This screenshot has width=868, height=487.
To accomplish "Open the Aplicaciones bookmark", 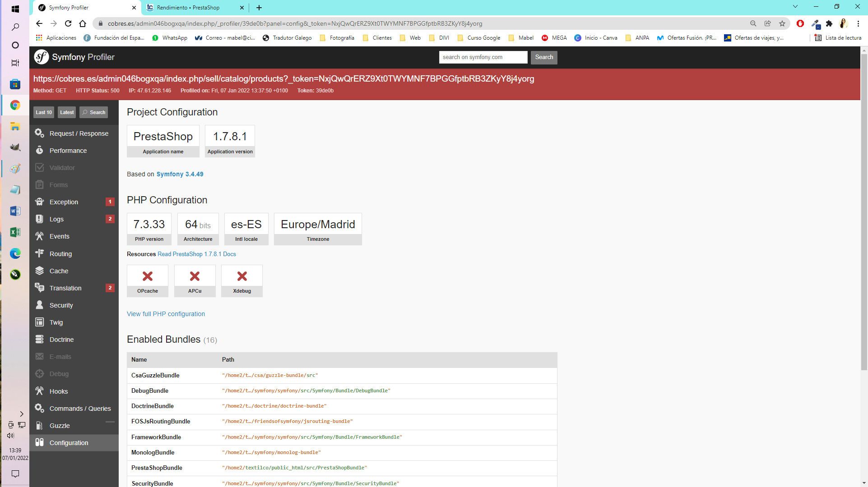I will pyautogui.click(x=56, y=38).
